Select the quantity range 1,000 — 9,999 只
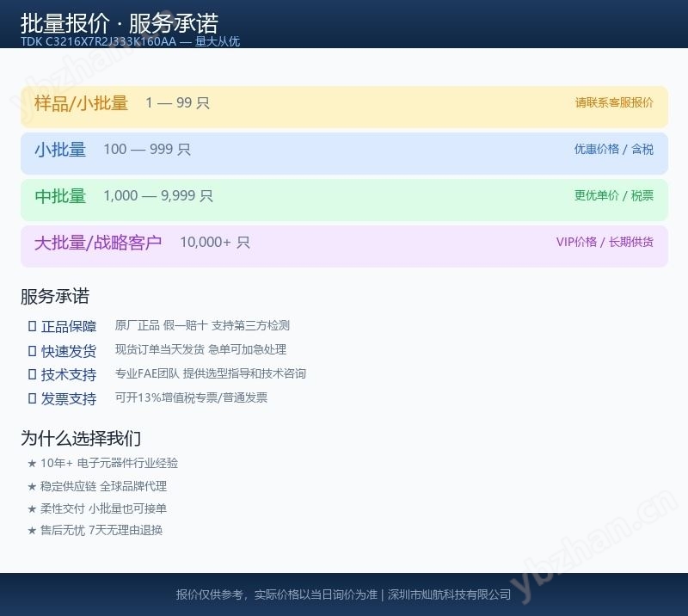The image size is (688, 616). pyautogui.click(x=158, y=195)
